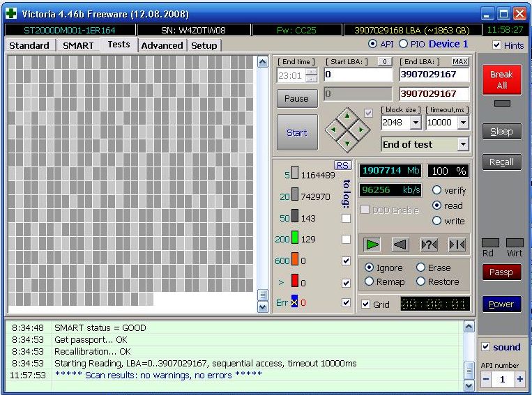
Task: Decrease API number with minus button
Action: pos(486,379)
